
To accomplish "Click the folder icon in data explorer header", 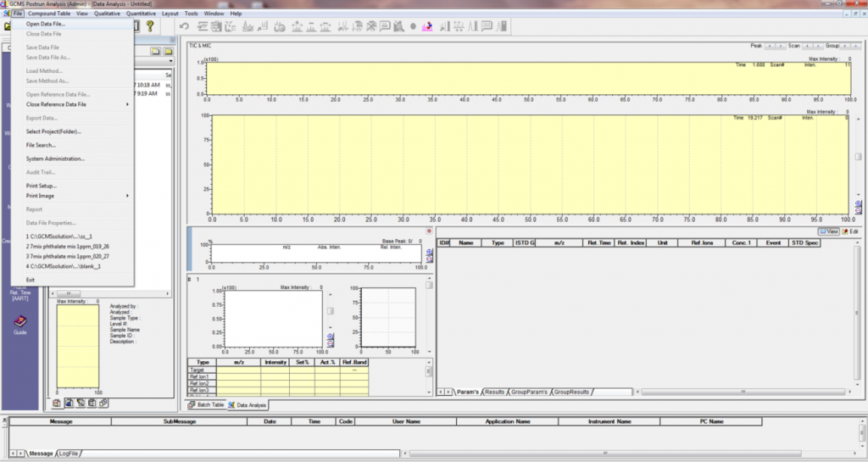I will (168, 51).
